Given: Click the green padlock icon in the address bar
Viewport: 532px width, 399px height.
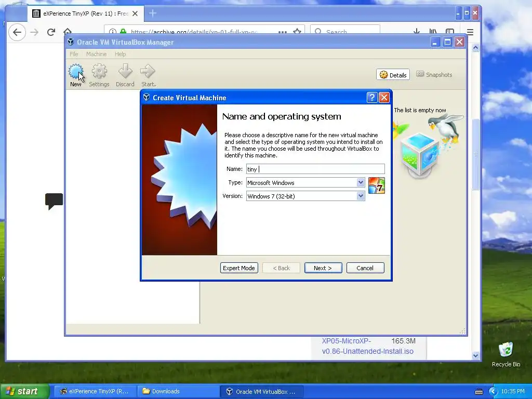Looking at the screenshot, I should pos(123,32).
